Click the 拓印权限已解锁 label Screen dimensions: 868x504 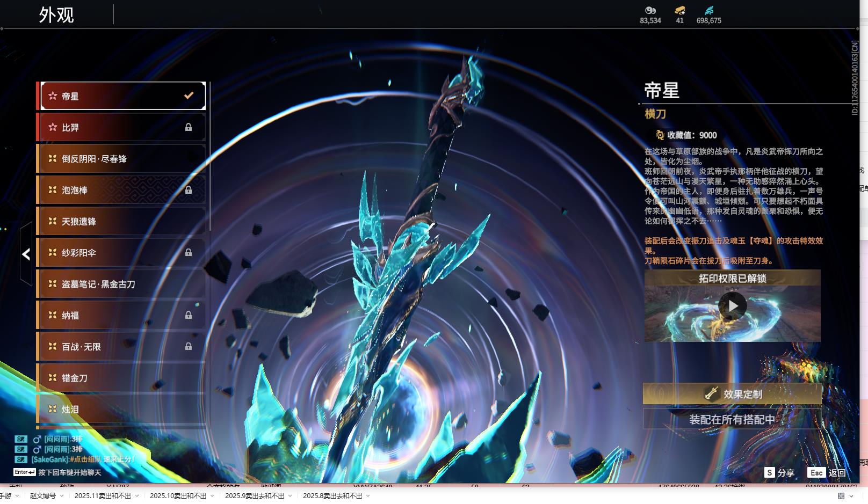733,278
